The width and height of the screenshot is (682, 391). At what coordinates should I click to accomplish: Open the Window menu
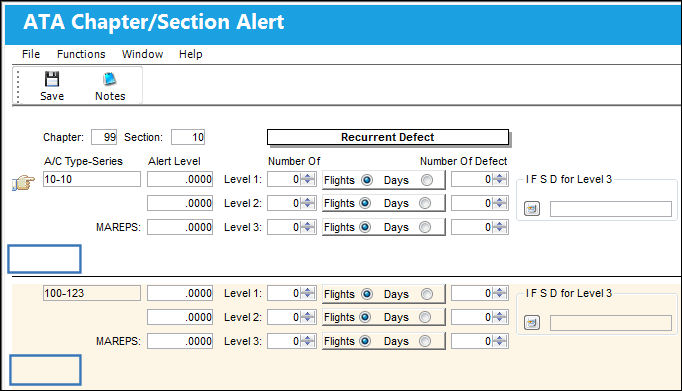[142, 54]
